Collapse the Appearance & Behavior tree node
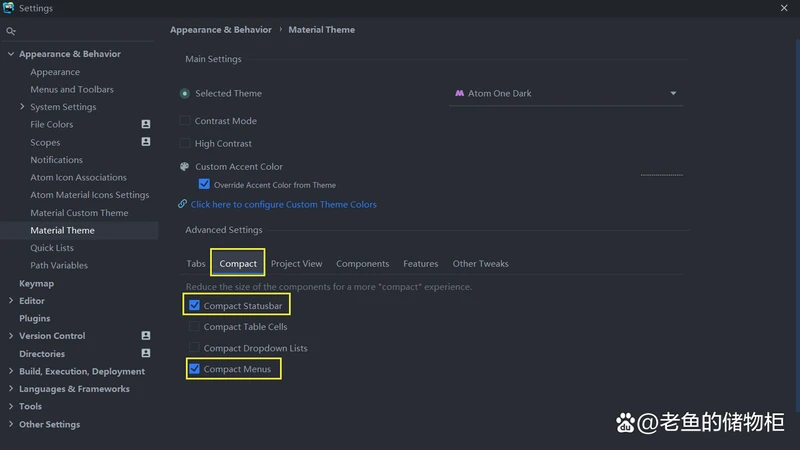Screen dimensions: 800x450 coord(11,54)
